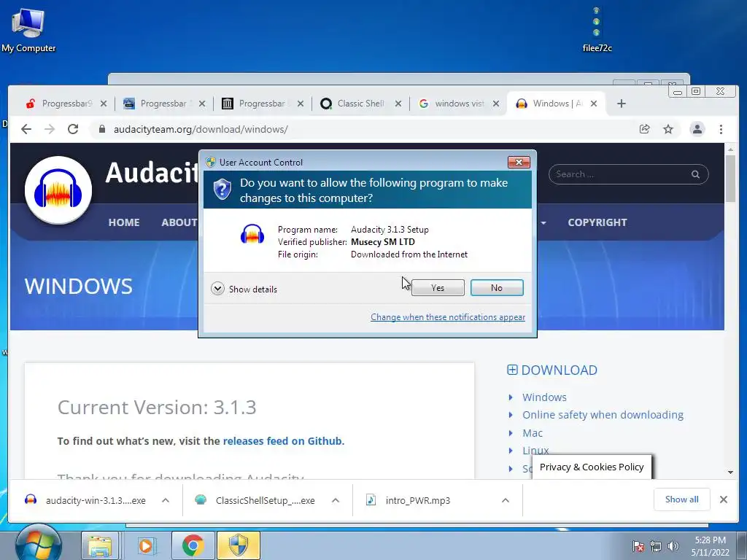The image size is (747, 560).
Task: Click the address bar URL
Action: 201,130
